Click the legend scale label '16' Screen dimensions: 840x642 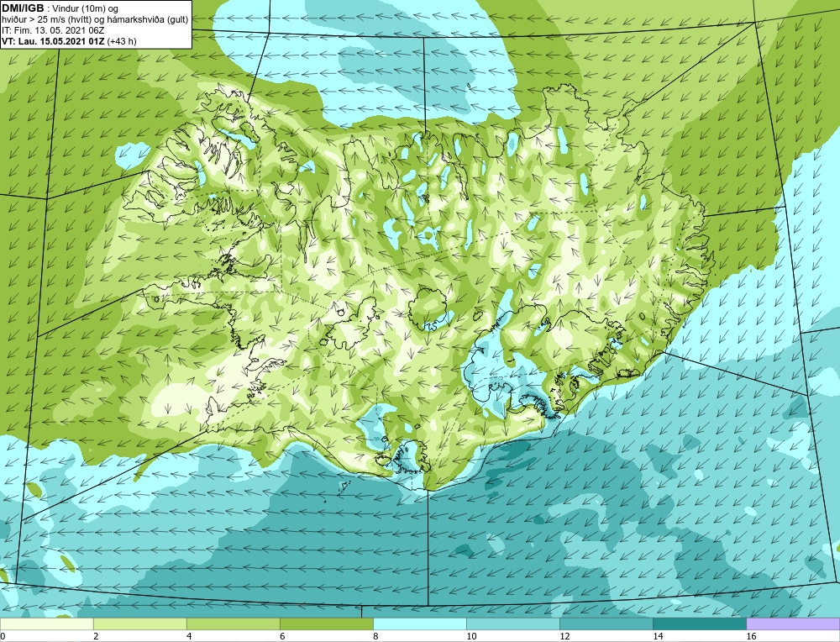(x=750, y=636)
